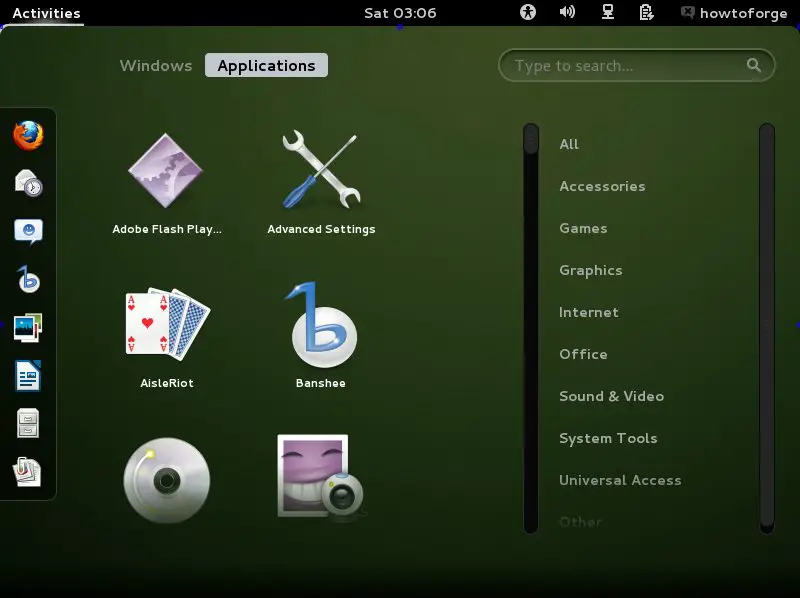Open Universal Access accessibility menu in top bar
Screen dimensions: 800x598
pyautogui.click(x=528, y=12)
